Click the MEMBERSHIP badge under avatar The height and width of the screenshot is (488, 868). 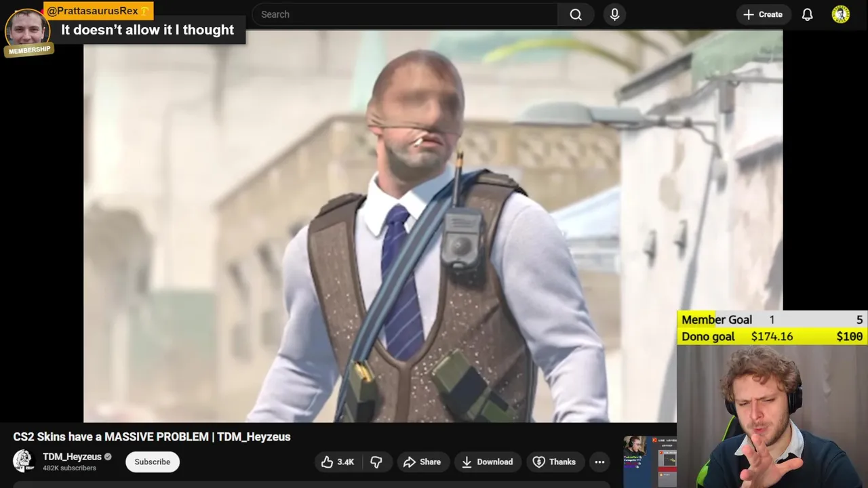(29, 50)
